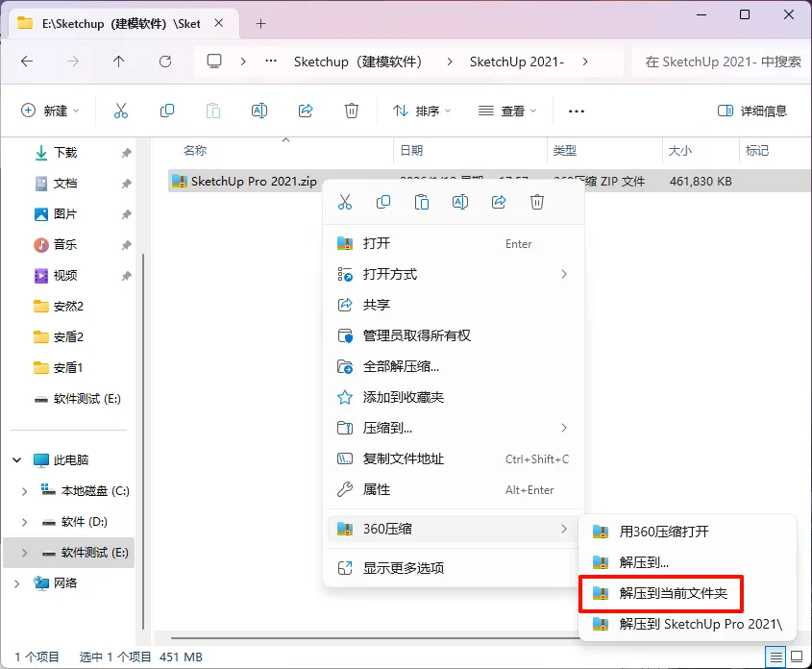The image size is (812, 669).
Task: Click the Share icon in the toolbar
Action: point(306,111)
